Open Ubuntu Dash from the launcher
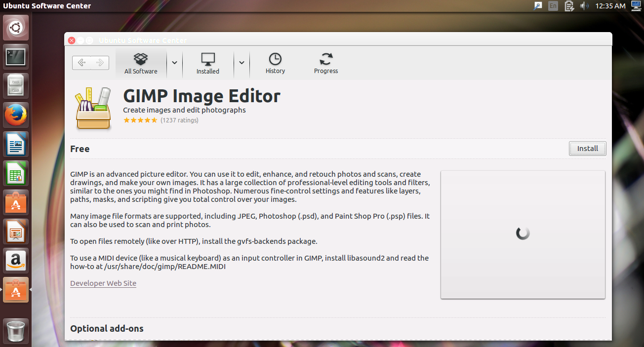644x347 pixels. coord(16,28)
